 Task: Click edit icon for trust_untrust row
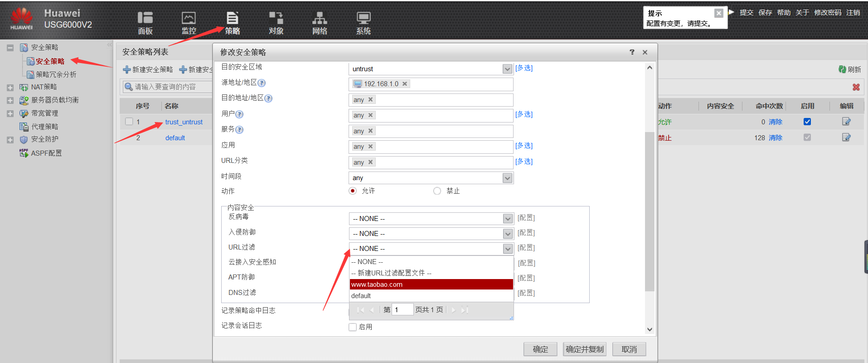pyautogui.click(x=846, y=122)
